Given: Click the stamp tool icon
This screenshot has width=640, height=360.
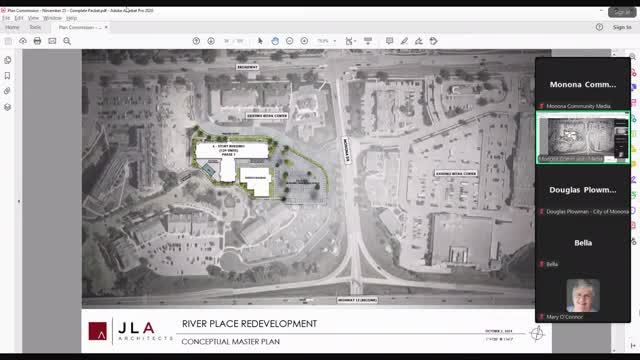Looking at the screenshot, I should click(x=433, y=41).
